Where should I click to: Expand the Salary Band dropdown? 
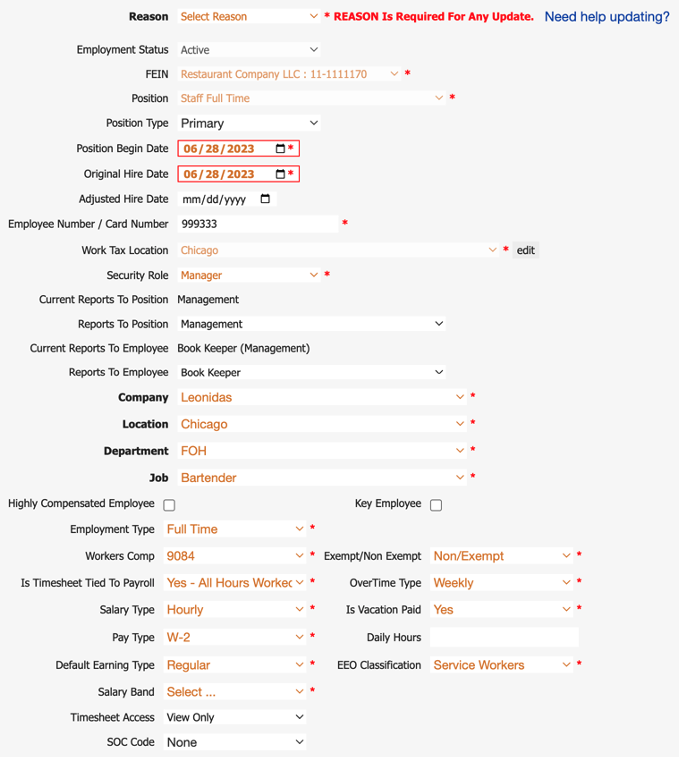tap(235, 692)
